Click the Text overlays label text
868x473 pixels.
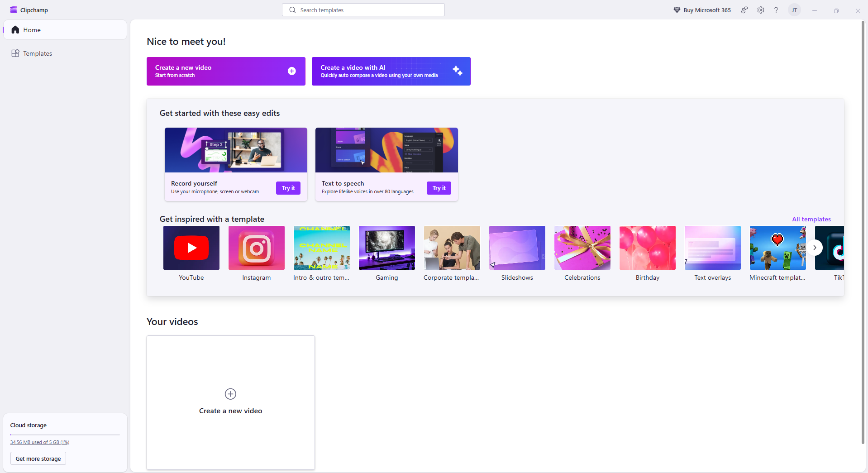click(x=713, y=277)
